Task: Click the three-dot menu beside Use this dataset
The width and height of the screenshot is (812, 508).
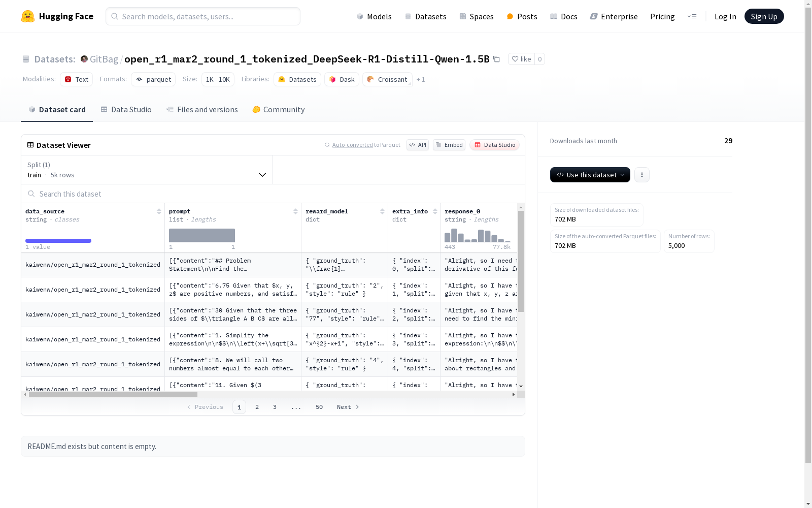Action: [x=642, y=175]
